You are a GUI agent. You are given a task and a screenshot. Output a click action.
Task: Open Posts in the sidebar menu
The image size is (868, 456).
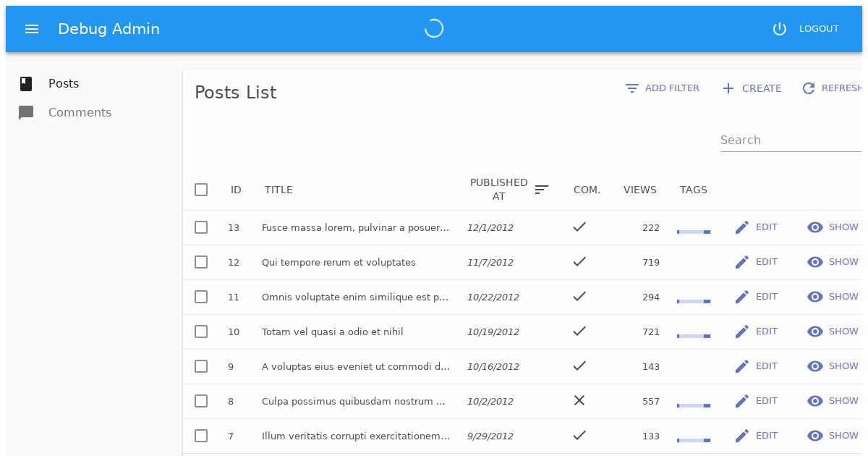pos(64,84)
